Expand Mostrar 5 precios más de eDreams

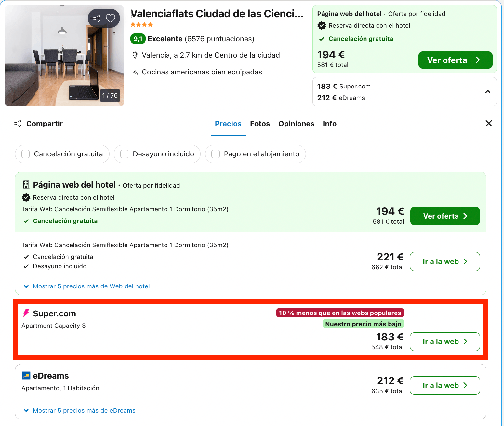[80, 410]
